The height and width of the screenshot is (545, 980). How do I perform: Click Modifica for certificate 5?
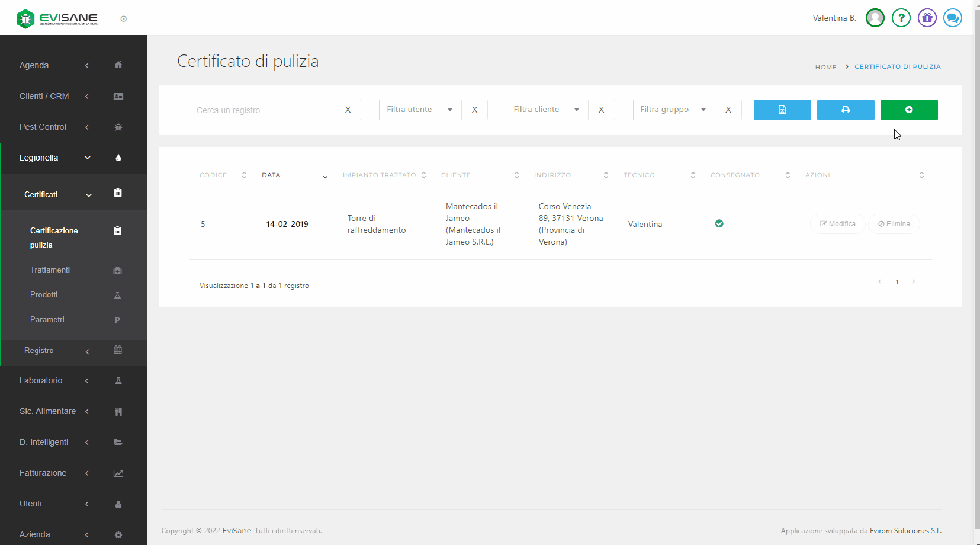tap(837, 224)
